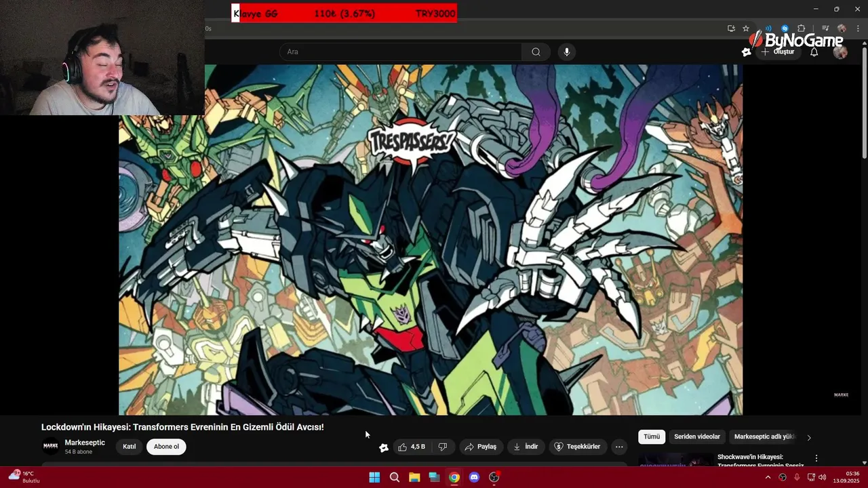Viewport: 868px width, 488px height.
Task: Open the Shazam browser extension
Action: (x=785, y=28)
